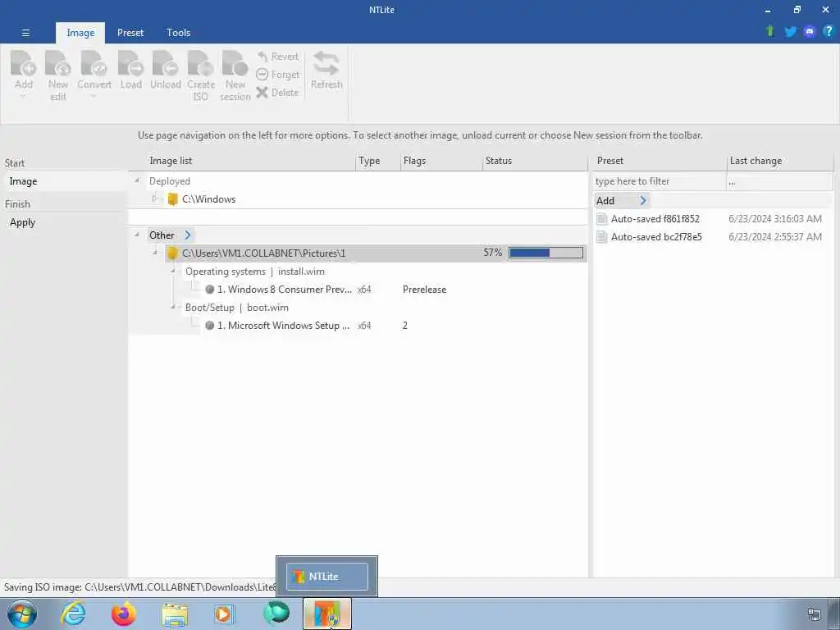This screenshot has height=630, width=840.
Task: Click the Convert toolbar icon
Action: pyautogui.click(x=94, y=63)
